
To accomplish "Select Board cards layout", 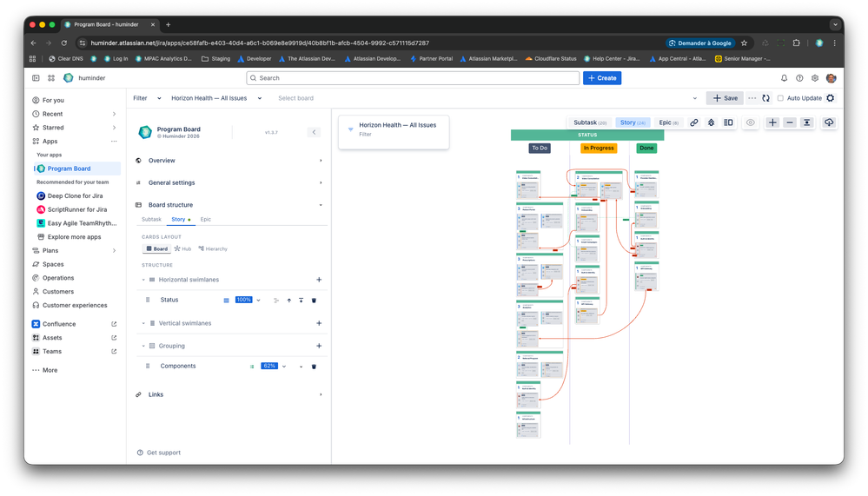I will (156, 249).
